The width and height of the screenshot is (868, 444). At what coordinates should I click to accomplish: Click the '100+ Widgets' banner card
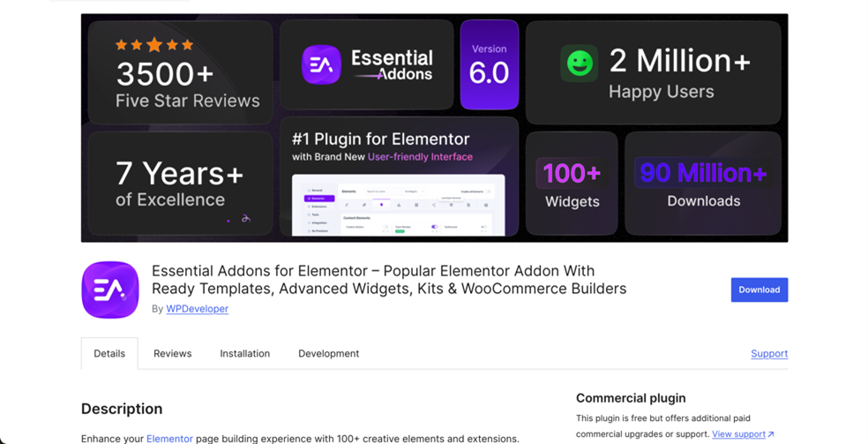(x=572, y=184)
